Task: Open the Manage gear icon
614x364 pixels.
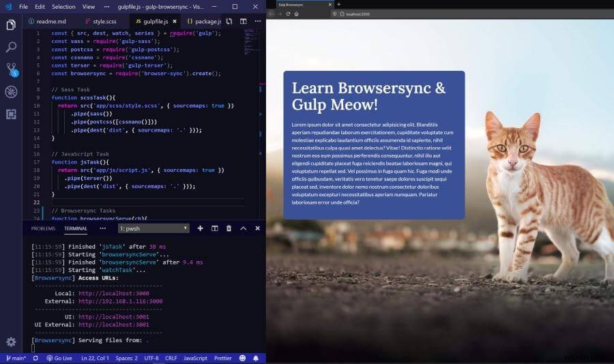Action: point(11,342)
